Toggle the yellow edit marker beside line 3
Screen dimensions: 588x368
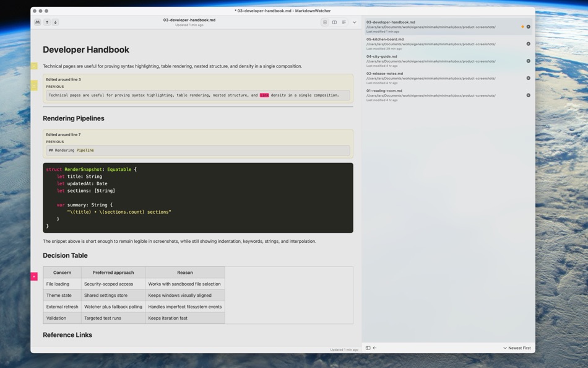click(x=34, y=65)
